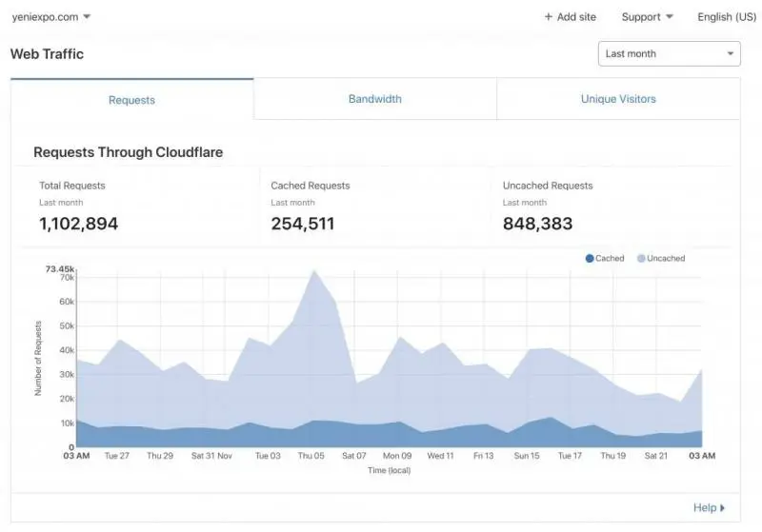This screenshot has height=532, width=762.
Task: Click the Add site link
Action: click(x=570, y=17)
